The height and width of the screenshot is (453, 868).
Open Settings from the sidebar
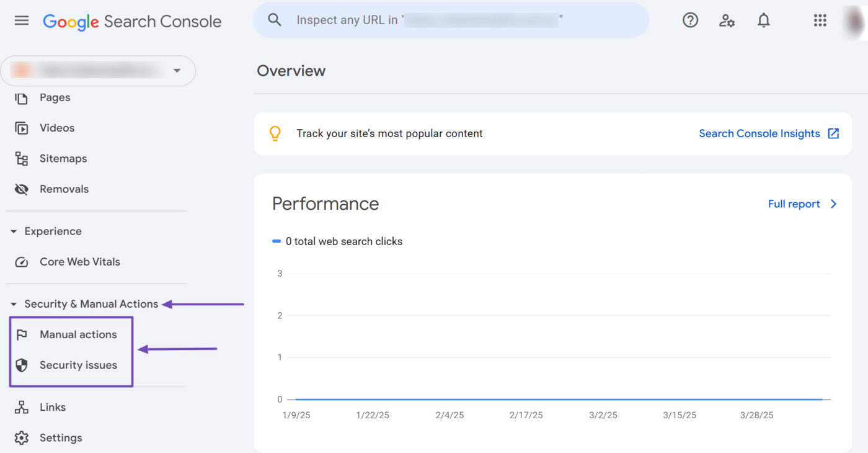click(x=60, y=438)
